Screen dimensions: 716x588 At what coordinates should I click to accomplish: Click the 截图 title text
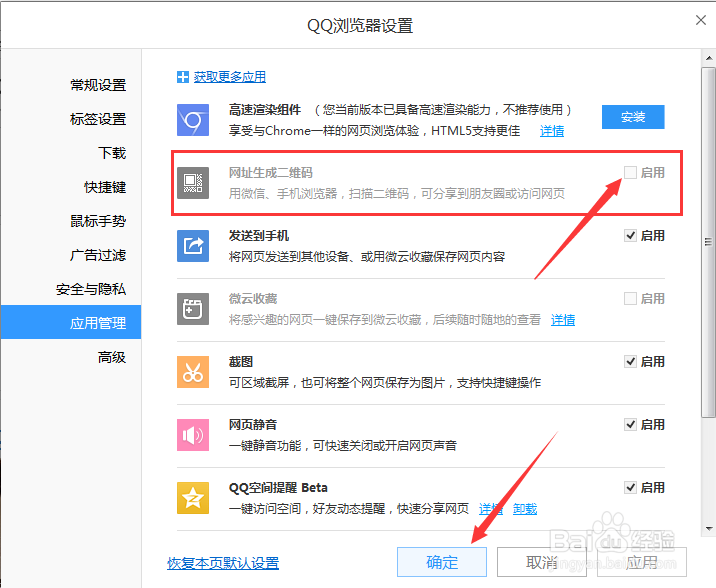[x=241, y=362]
